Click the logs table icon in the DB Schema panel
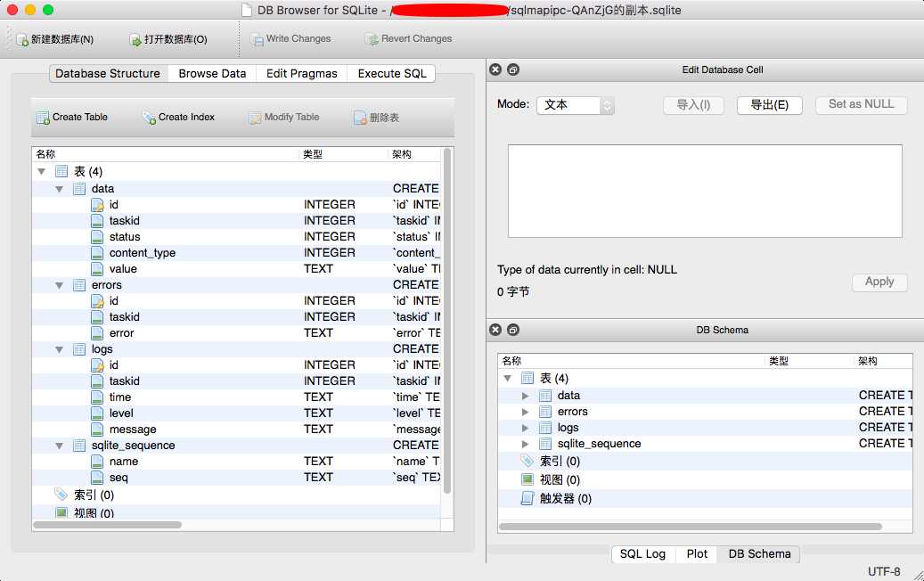Image resolution: width=924 pixels, height=581 pixels. [545, 428]
